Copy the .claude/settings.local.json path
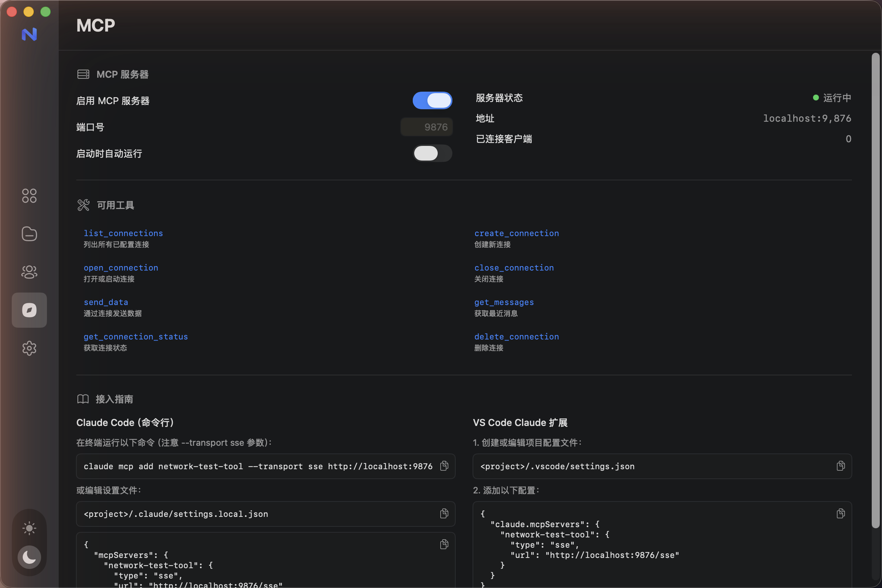The height and width of the screenshot is (588, 882). click(444, 513)
